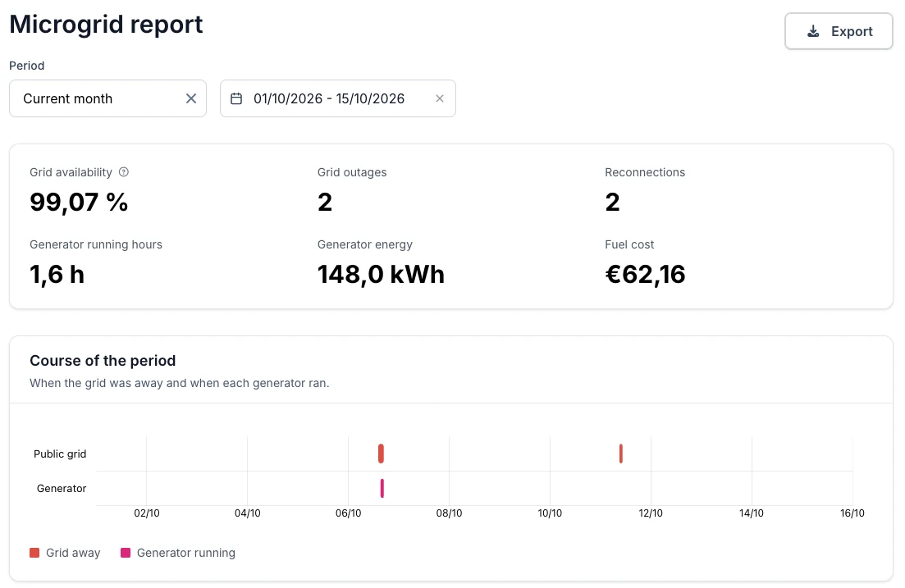Select the generator running marker near 06/10
Viewport: 905px width, 588px height.
(x=382, y=488)
